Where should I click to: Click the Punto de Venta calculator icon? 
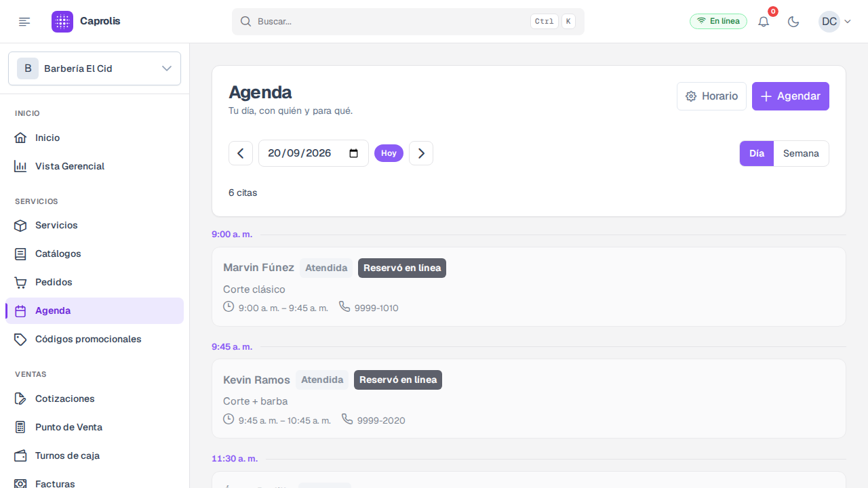(20, 427)
